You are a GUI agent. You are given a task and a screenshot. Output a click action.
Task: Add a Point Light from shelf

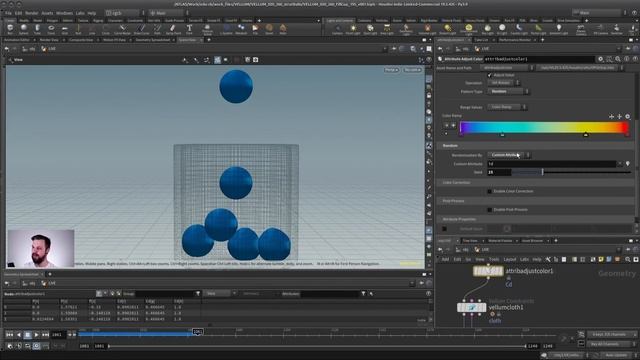point(353,29)
